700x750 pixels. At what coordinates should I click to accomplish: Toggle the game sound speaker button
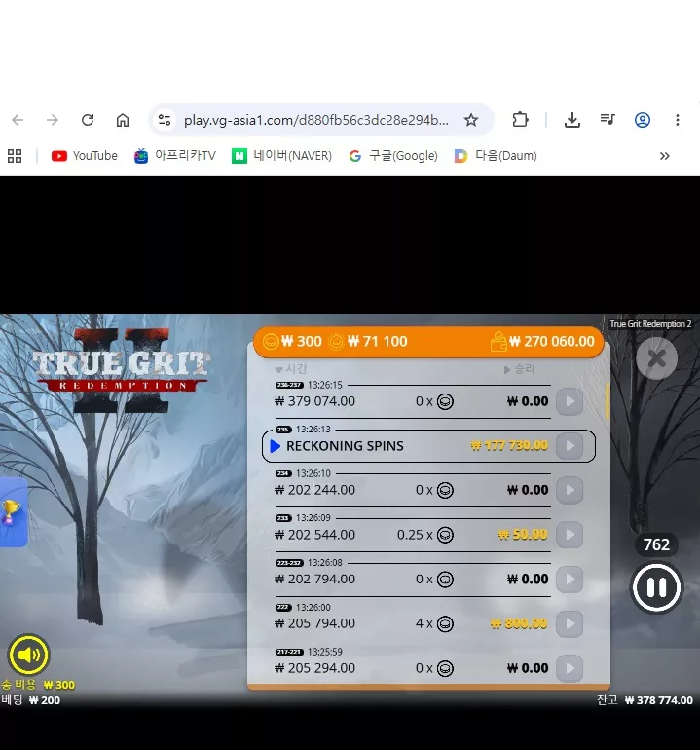[x=28, y=655]
